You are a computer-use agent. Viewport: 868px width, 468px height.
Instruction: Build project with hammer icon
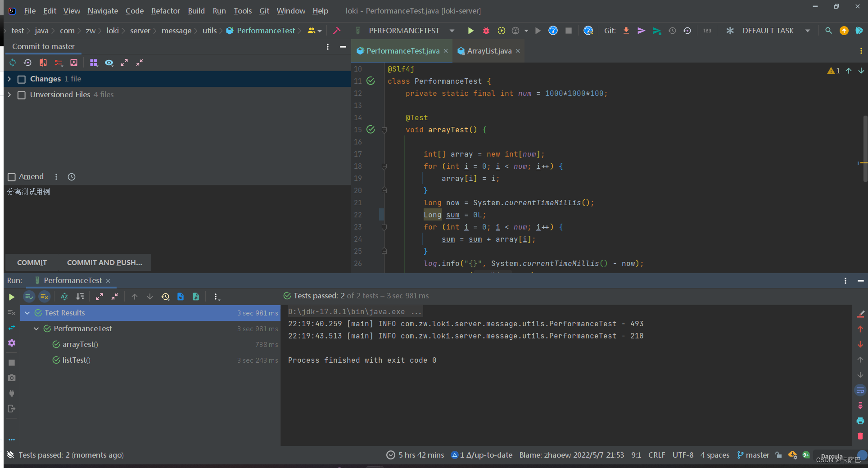(337, 31)
